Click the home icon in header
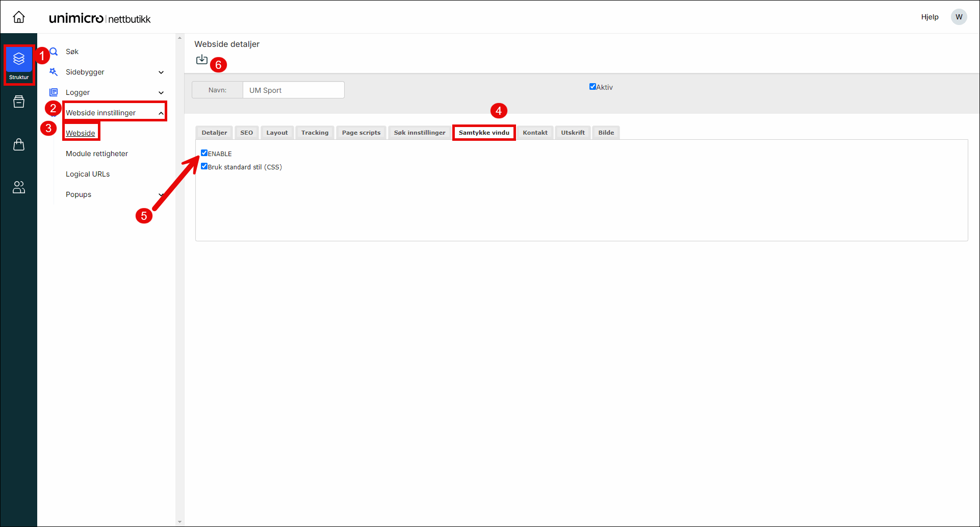Image resolution: width=980 pixels, height=527 pixels. [x=19, y=17]
